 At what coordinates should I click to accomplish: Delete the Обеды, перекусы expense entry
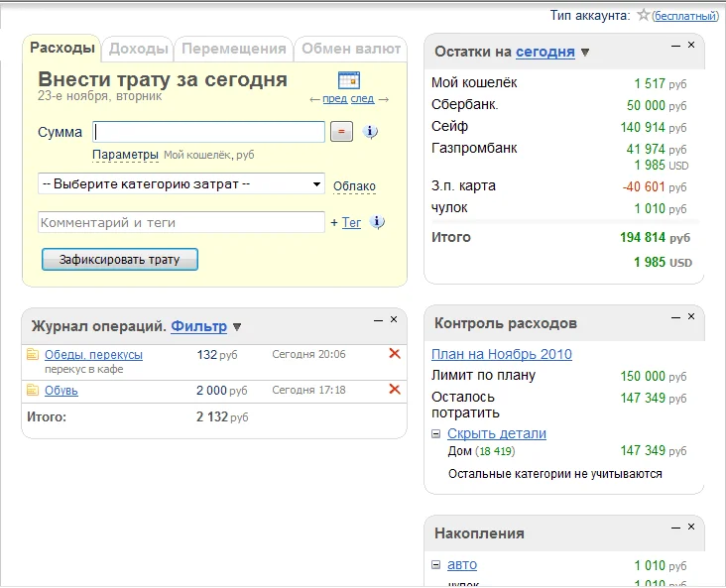click(x=395, y=354)
